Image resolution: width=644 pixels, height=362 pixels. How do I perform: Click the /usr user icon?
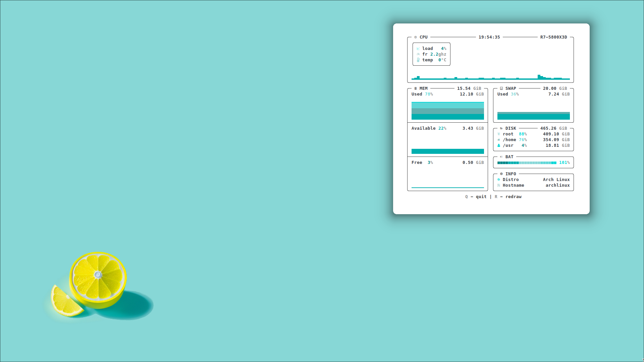click(x=499, y=145)
